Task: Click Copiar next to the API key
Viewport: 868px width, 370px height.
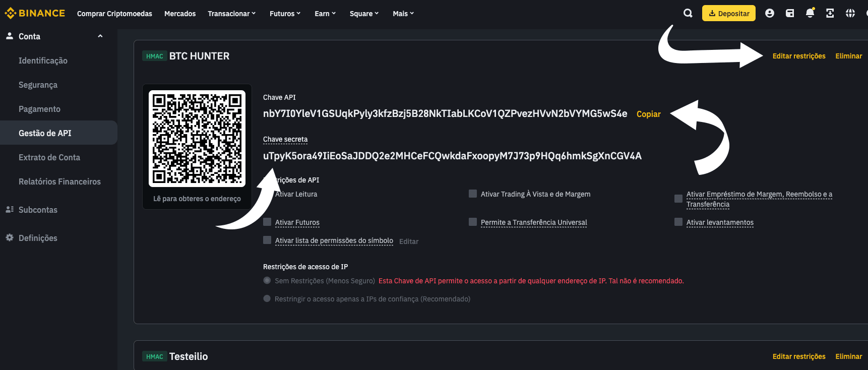Action: coord(648,114)
